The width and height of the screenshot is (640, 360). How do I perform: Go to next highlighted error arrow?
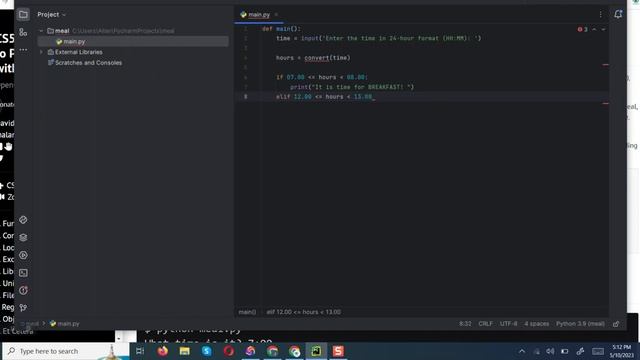[x=603, y=29]
